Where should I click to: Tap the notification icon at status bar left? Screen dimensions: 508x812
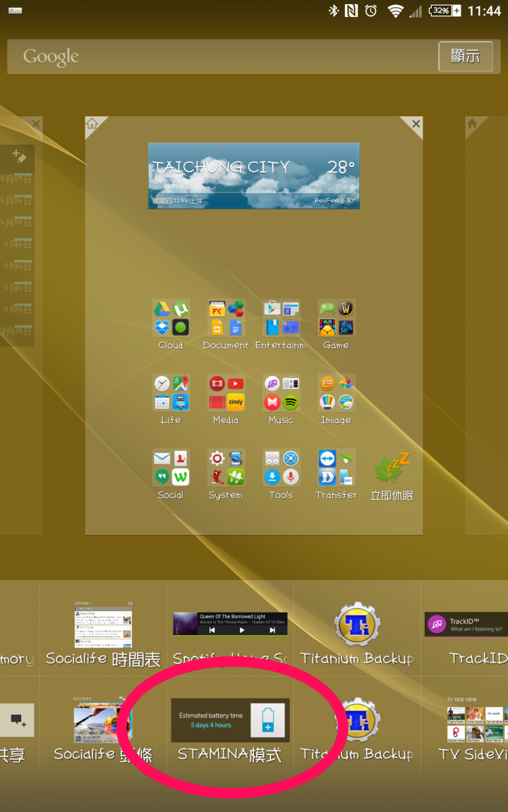[x=15, y=11]
